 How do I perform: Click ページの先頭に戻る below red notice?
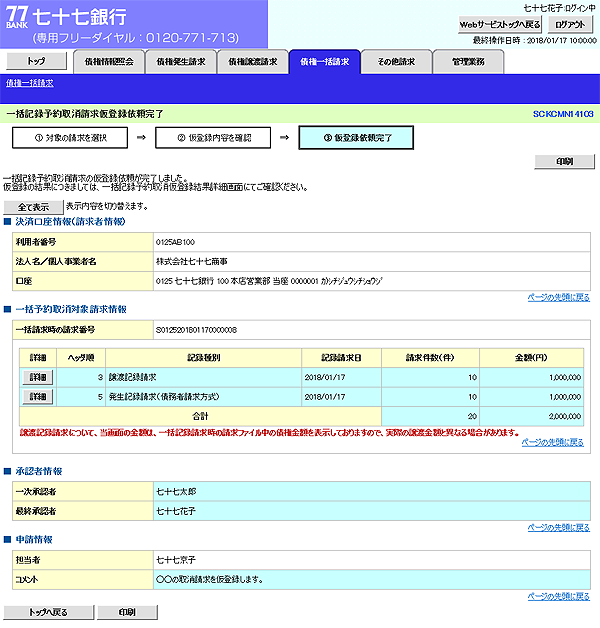point(552,442)
